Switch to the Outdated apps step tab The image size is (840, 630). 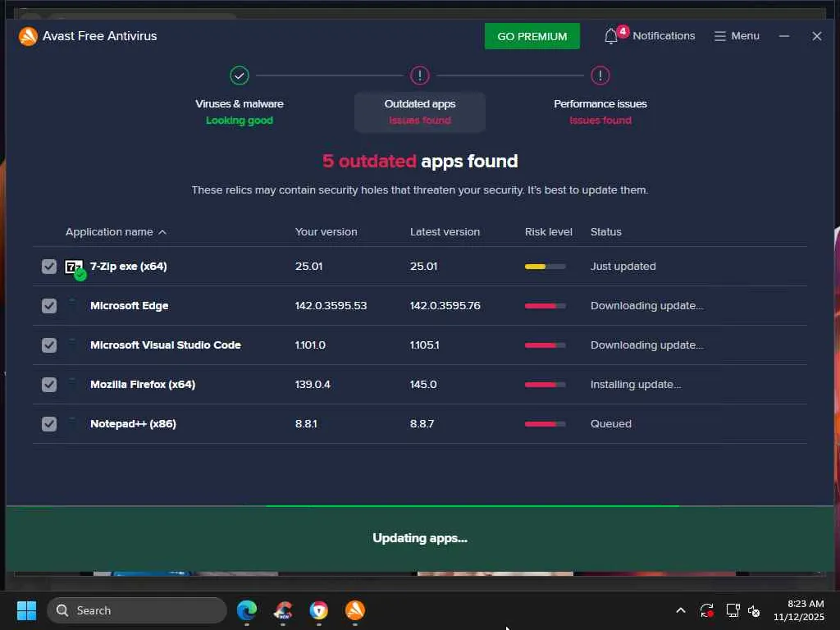tap(420, 112)
